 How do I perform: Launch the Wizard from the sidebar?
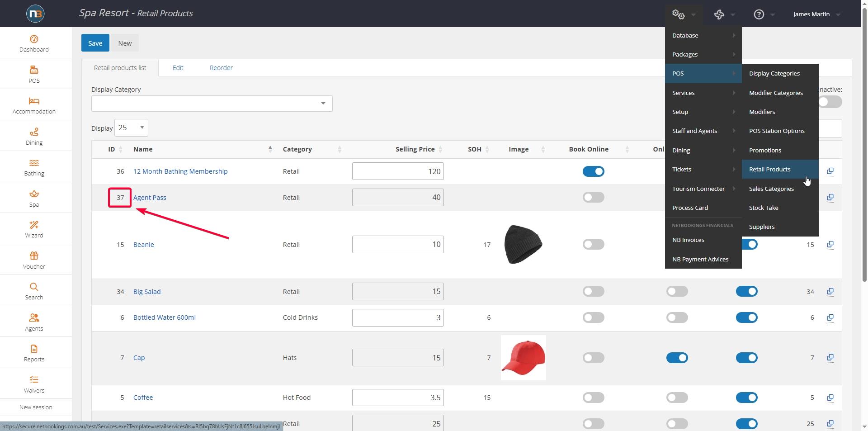pos(34,229)
